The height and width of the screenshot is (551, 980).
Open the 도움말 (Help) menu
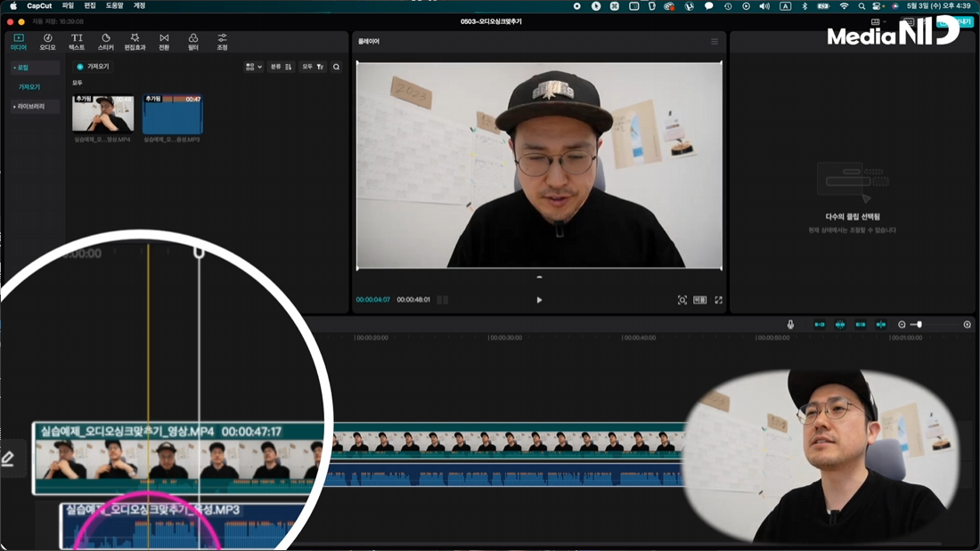[x=114, y=5]
